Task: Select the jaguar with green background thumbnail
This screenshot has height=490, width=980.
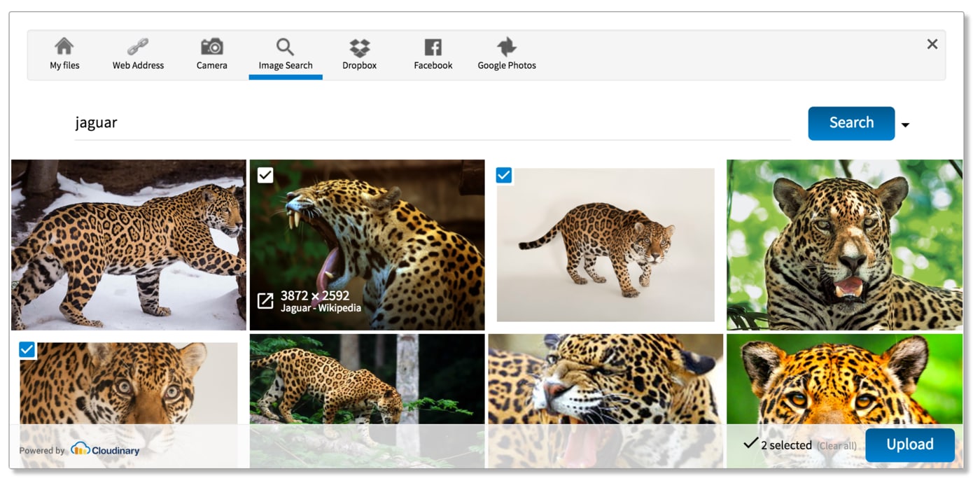Action: (844, 245)
